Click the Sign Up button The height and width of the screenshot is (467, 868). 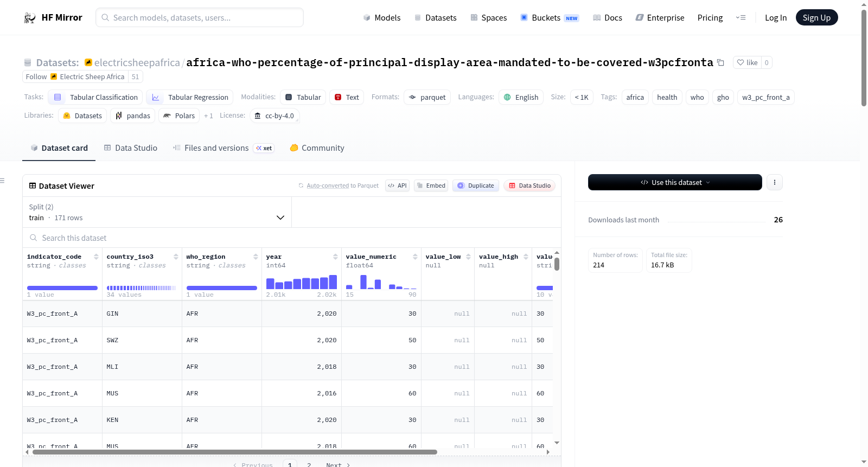[816, 17]
